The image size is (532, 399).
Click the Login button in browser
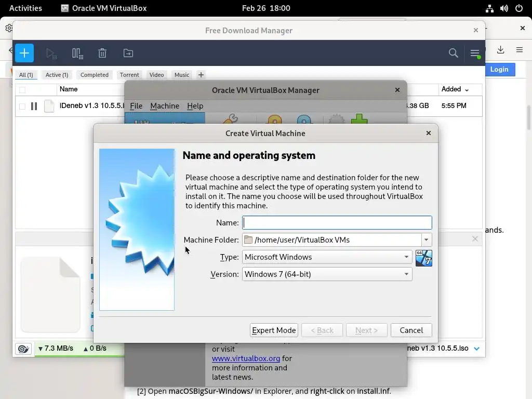click(x=500, y=69)
